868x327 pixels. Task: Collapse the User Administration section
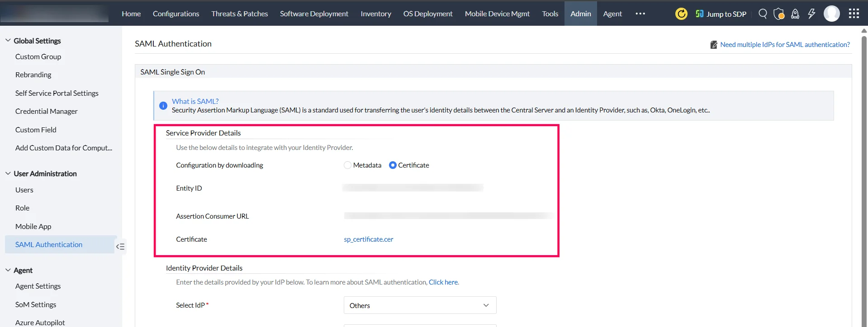tap(8, 173)
